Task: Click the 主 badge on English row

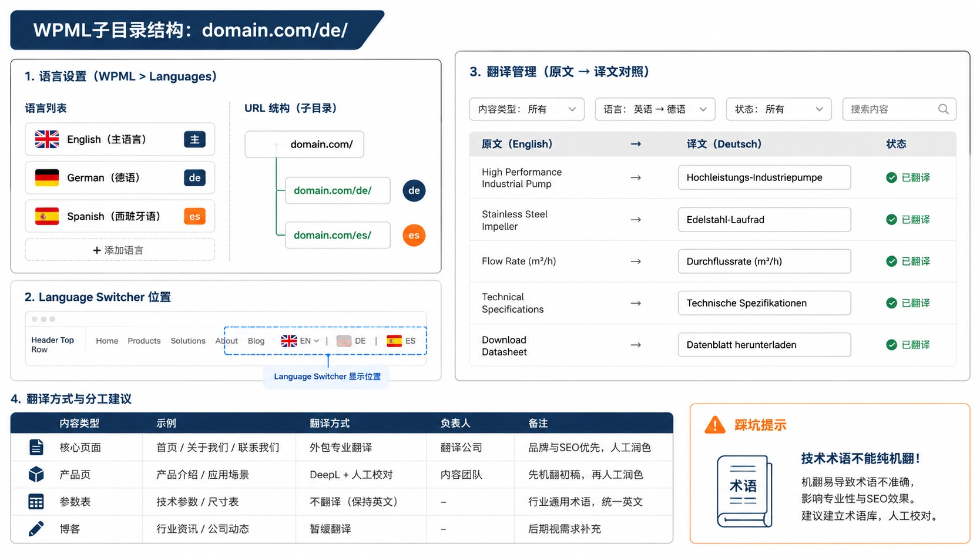Action: pyautogui.click(x=194, y=139)
